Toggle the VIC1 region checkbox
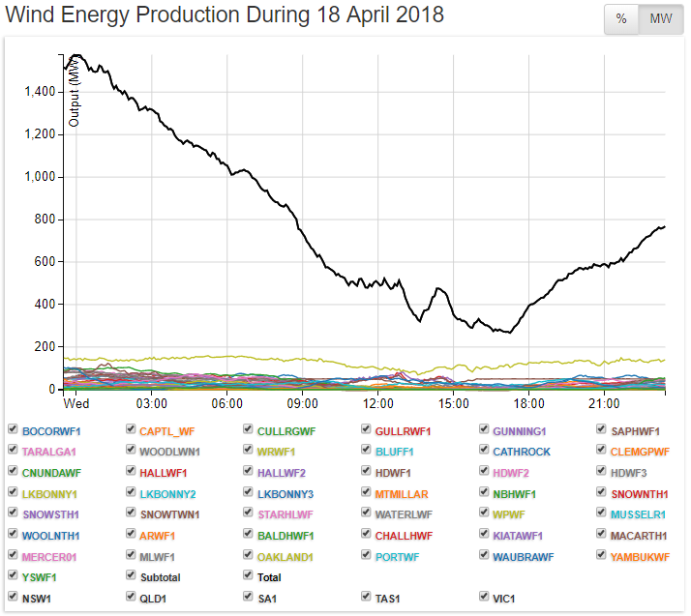691x616 pixels. point(485,598)
